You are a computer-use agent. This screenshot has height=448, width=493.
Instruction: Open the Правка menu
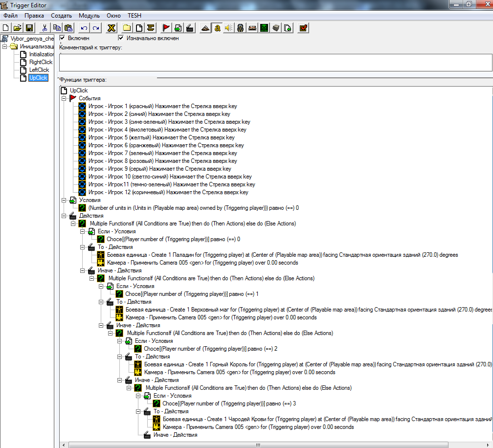[34, 16]
